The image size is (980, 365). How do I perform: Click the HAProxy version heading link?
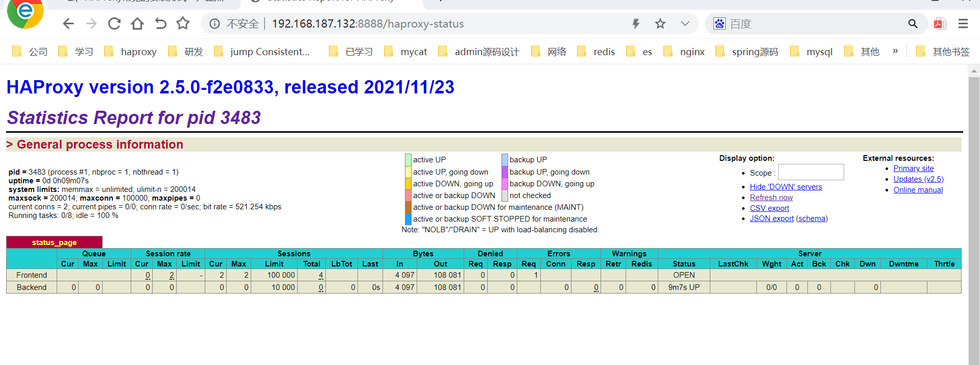pos(230,87)
